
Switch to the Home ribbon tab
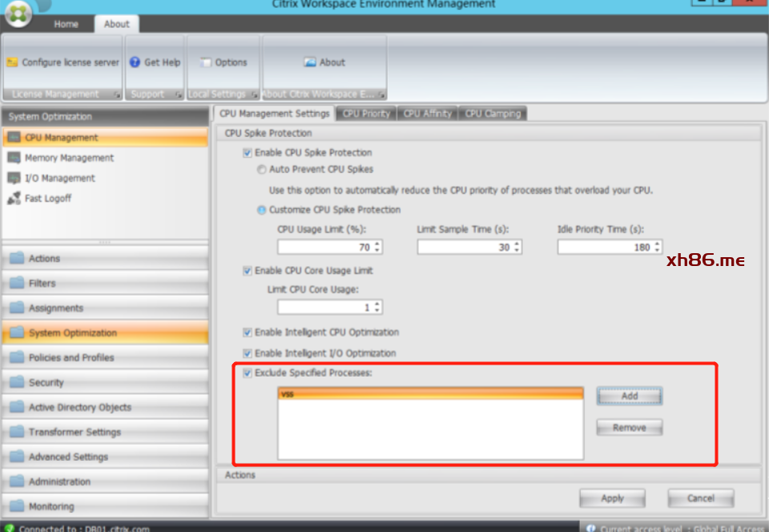tap(66, 24)
